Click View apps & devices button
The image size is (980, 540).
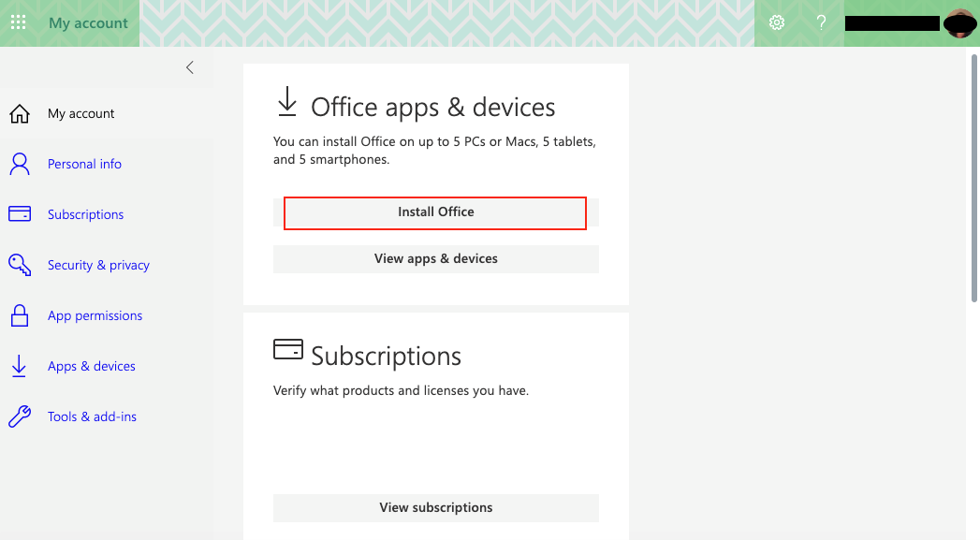(435, 258)
